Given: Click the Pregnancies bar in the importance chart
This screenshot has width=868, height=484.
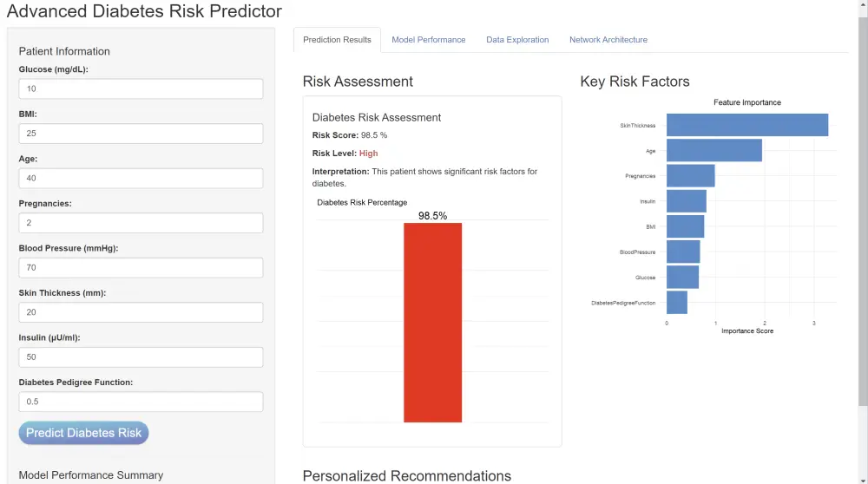Looking at the screenshot, I should click(690, 176).
